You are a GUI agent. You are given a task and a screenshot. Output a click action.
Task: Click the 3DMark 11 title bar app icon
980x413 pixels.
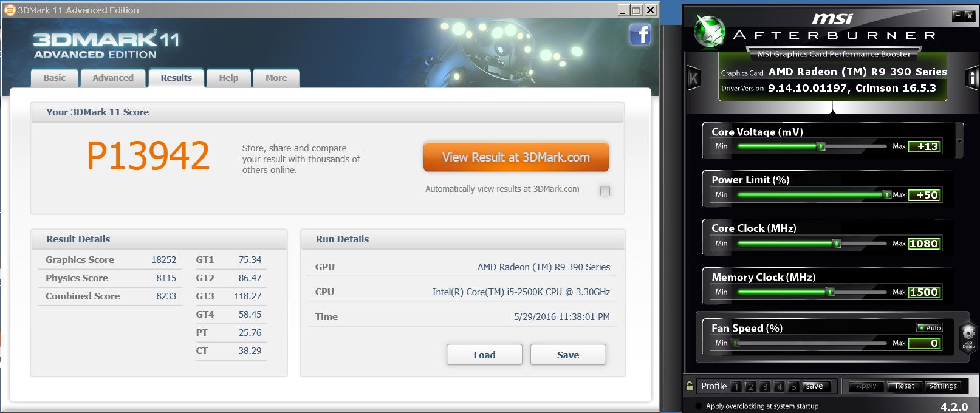(10, 10)
